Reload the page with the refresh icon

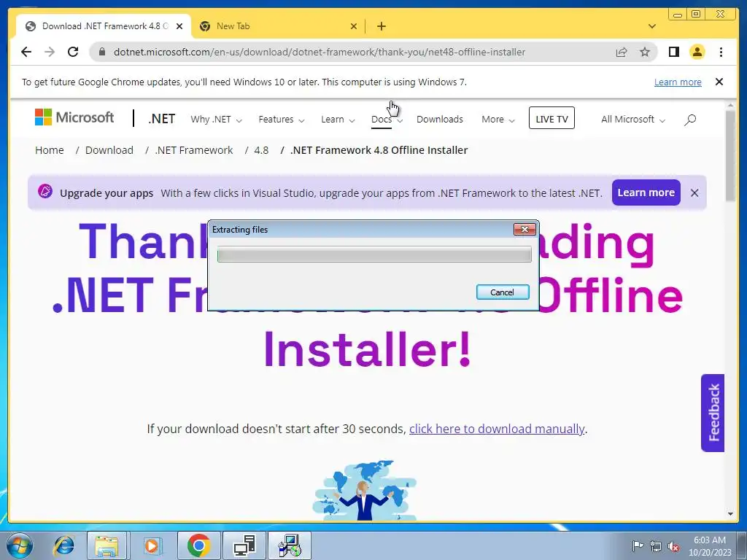pyautogui.click(x=73, y=52)
